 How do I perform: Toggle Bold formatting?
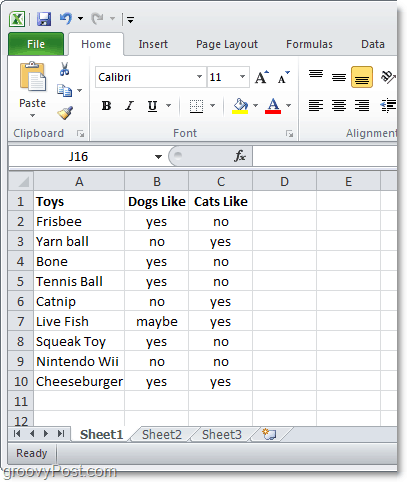pyautogui.click(x=106, y=106)
